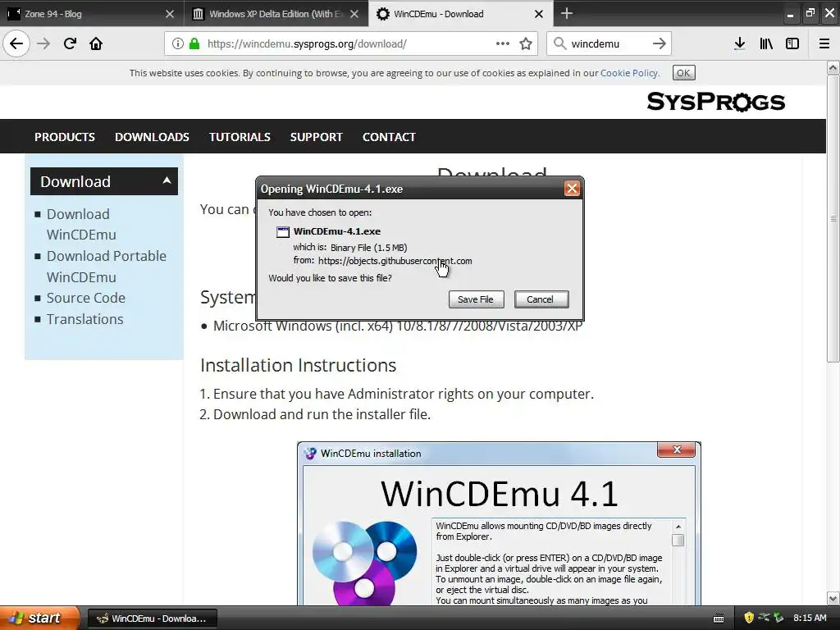The width and height of the screenshot is (840, 630).
Task: Open the Downloads arrow toolbar icon
Action: point(740,43)
